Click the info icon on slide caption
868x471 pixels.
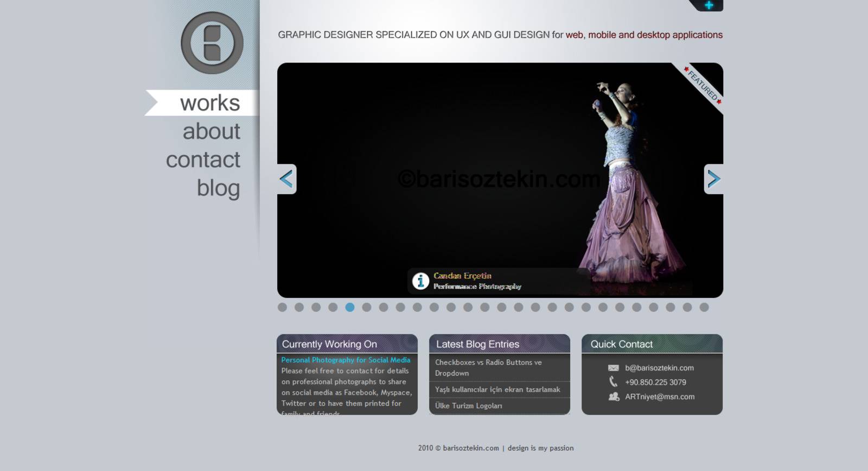(x=420, y=281)
